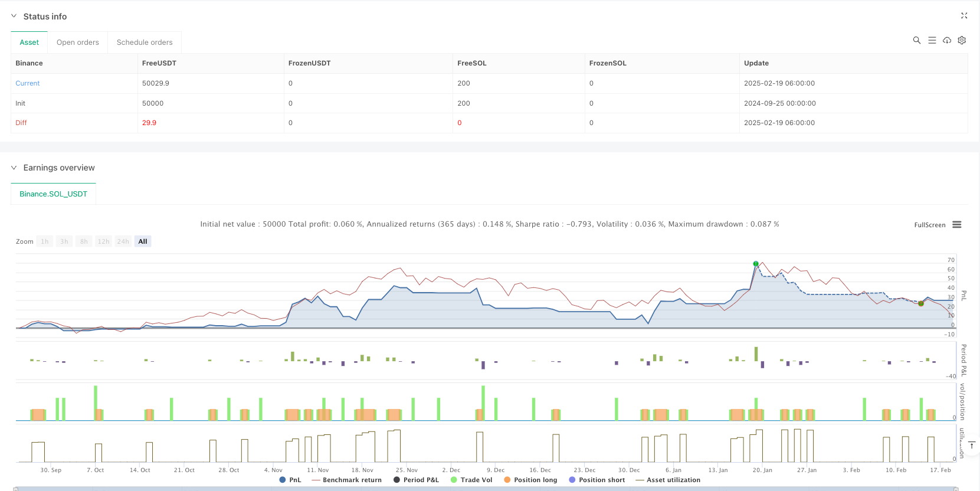Toggle Position long legend item
980x491 pixels.
click(x=530, y=480)
